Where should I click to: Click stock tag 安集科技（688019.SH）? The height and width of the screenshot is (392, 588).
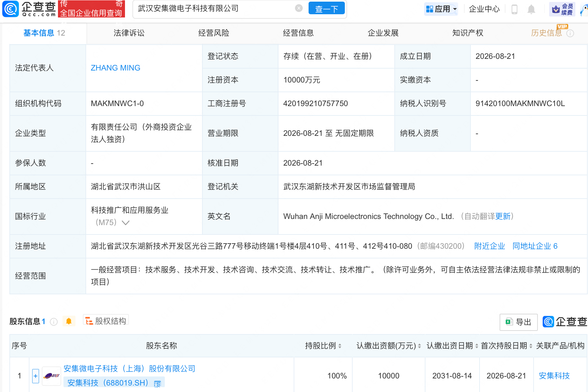tap(114, 383)
